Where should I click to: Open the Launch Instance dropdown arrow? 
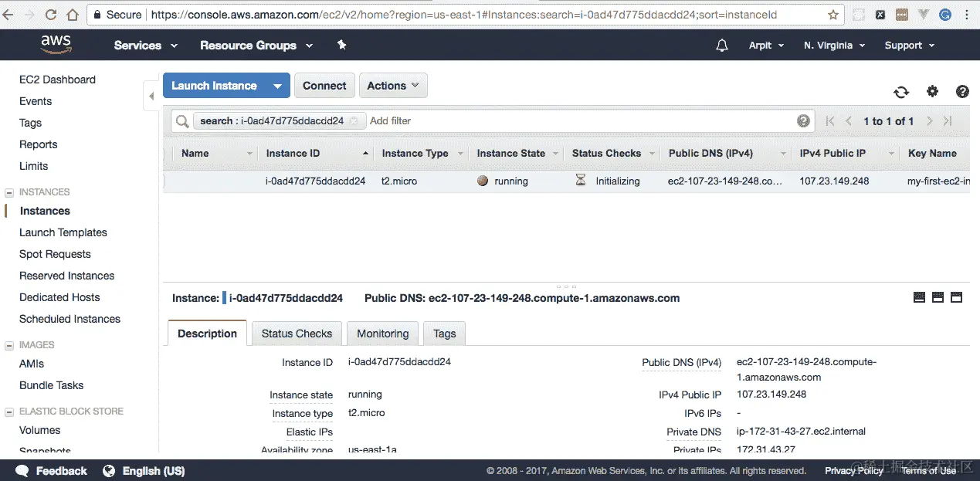278,86
